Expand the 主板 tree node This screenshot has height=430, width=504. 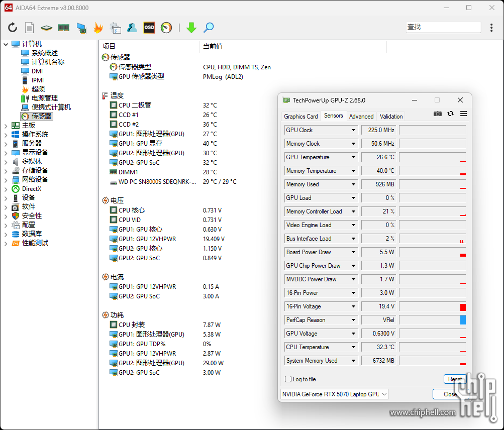click(x=6, y=125)
